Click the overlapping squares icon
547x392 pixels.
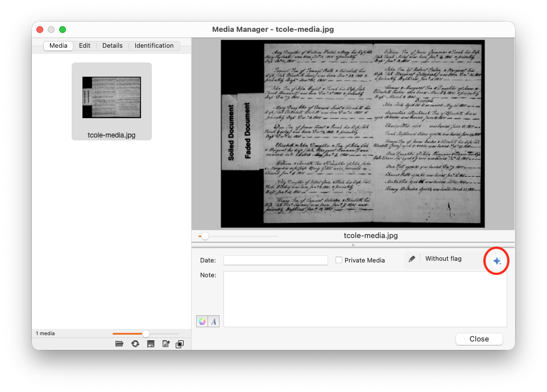click(180, 344)
